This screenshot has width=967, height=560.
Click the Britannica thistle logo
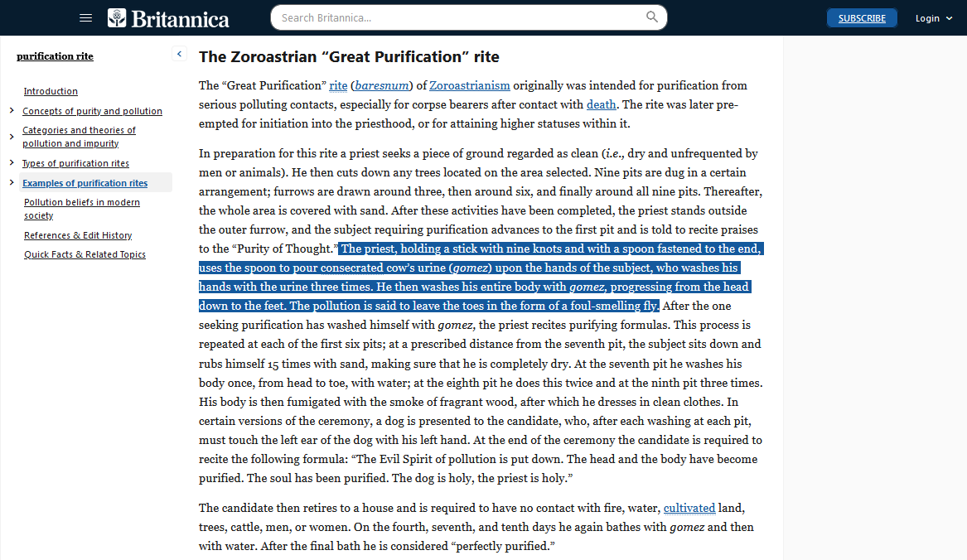(x=117, y=18)
